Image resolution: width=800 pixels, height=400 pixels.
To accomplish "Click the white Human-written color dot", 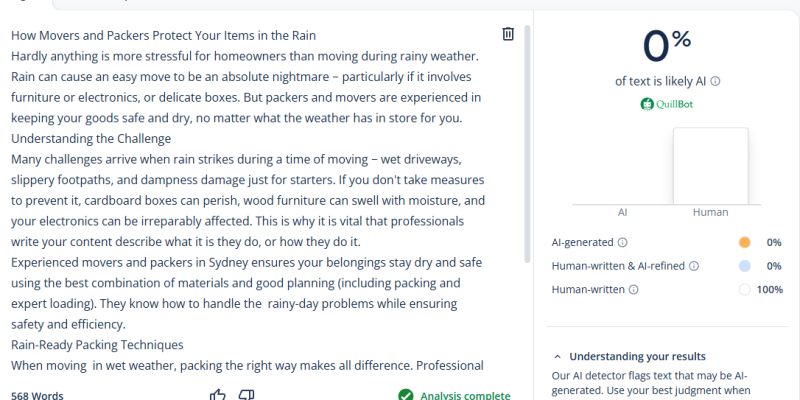I will (x=744, y=290).
